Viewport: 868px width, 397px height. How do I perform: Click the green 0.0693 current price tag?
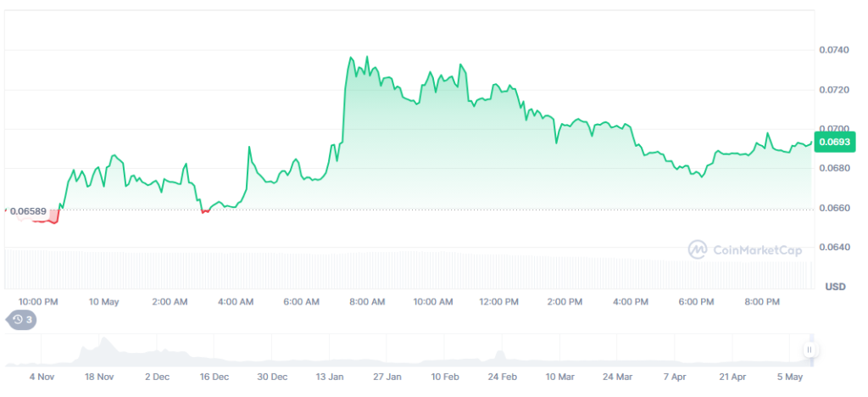tap(835, 142)
